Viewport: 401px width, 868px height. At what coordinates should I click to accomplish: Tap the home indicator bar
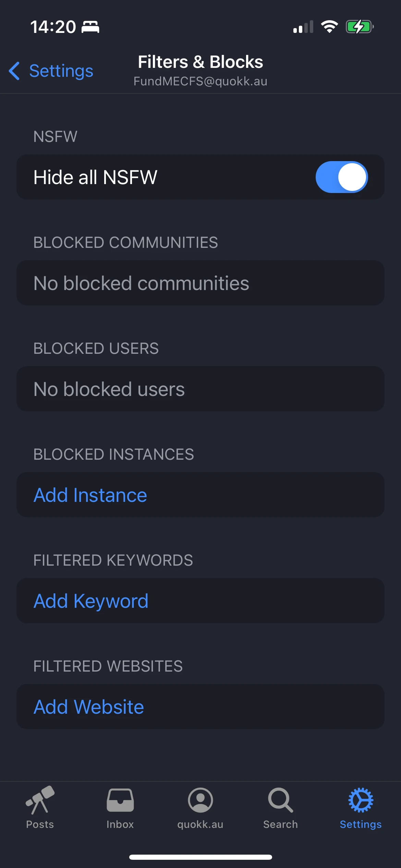click(200, 857)
